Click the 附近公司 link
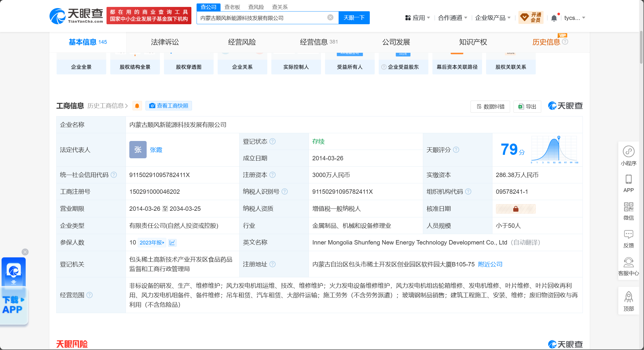Viewport: 644px width, 350px height. pyautogui.click(x=490, y=264)
